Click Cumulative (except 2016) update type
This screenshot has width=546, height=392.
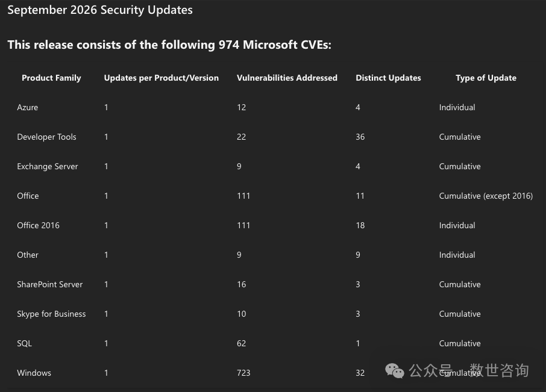[x=486, y=196]
